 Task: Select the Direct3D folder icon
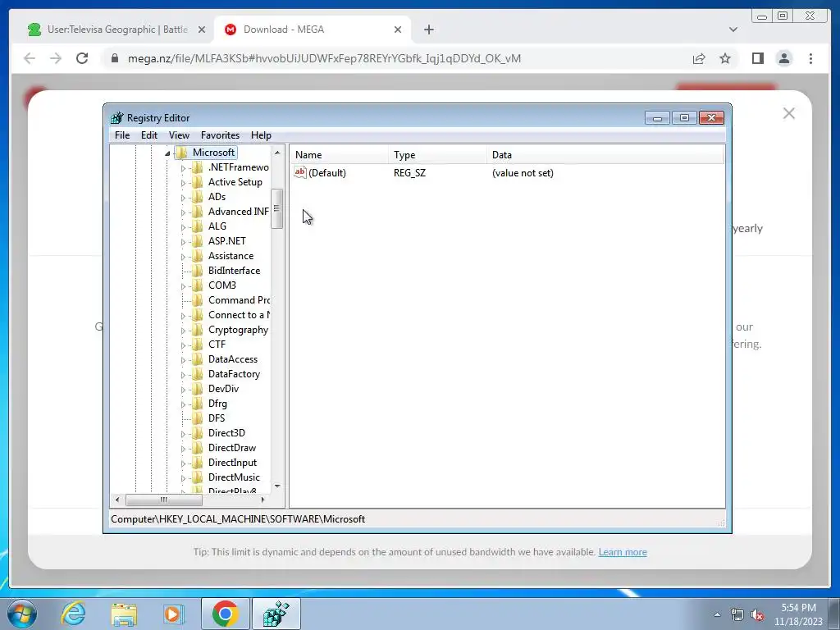coord(198,433)
